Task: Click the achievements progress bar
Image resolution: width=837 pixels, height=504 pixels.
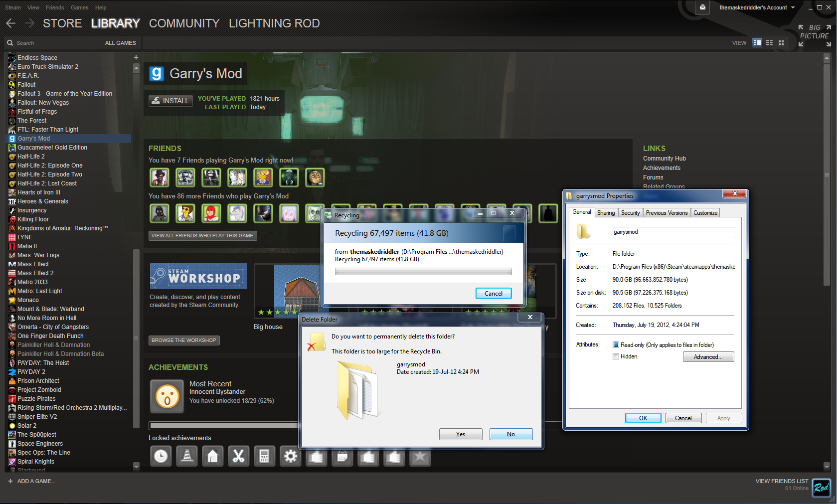Action: [223, 426]
